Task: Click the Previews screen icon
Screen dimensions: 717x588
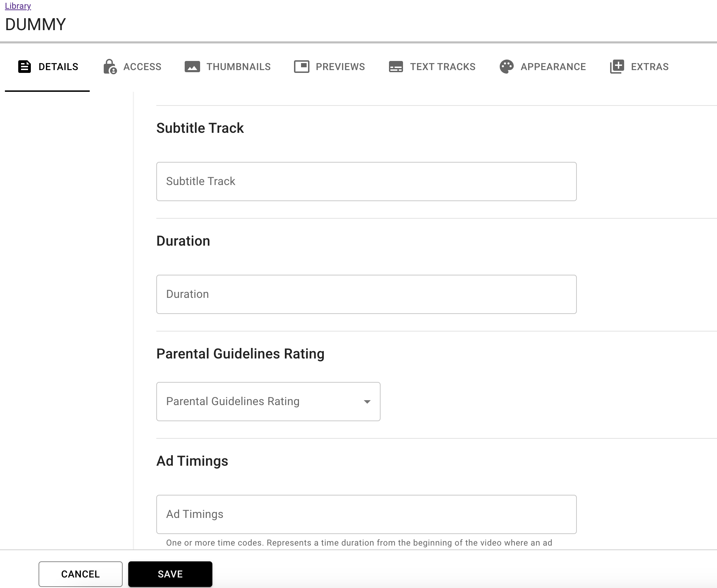Action: [x=302, y=67]
